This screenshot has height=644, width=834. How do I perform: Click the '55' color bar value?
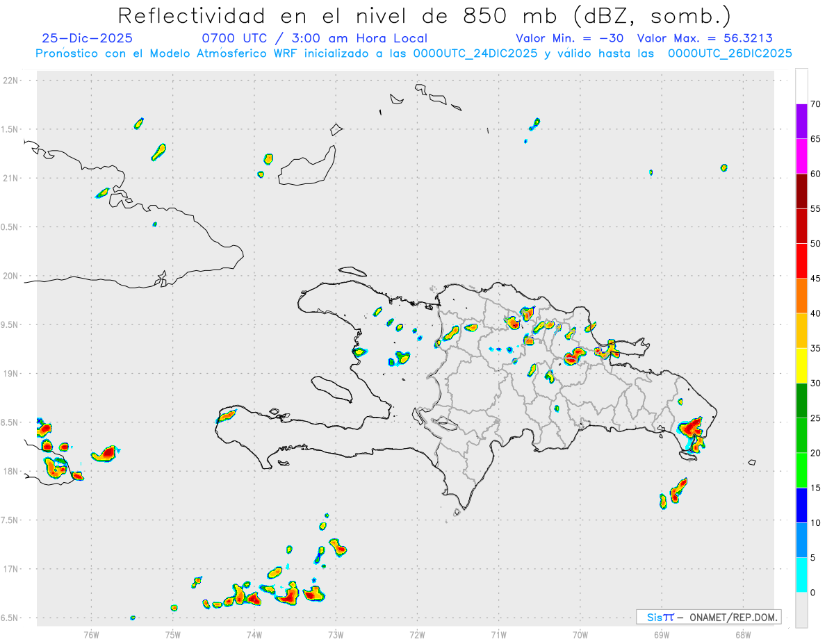pos(815,208)
